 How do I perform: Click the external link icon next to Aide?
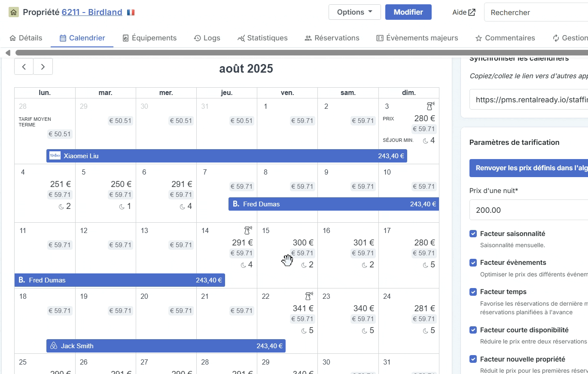[472, 12]
